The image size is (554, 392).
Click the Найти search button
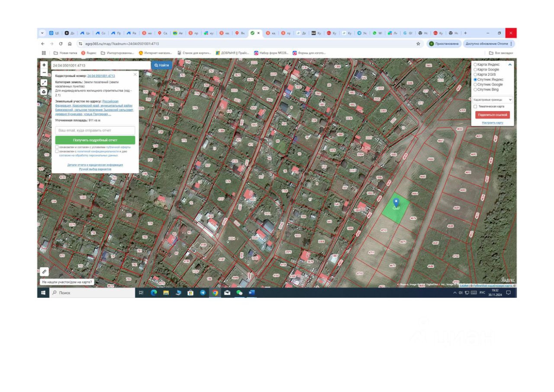coord(161,65)
